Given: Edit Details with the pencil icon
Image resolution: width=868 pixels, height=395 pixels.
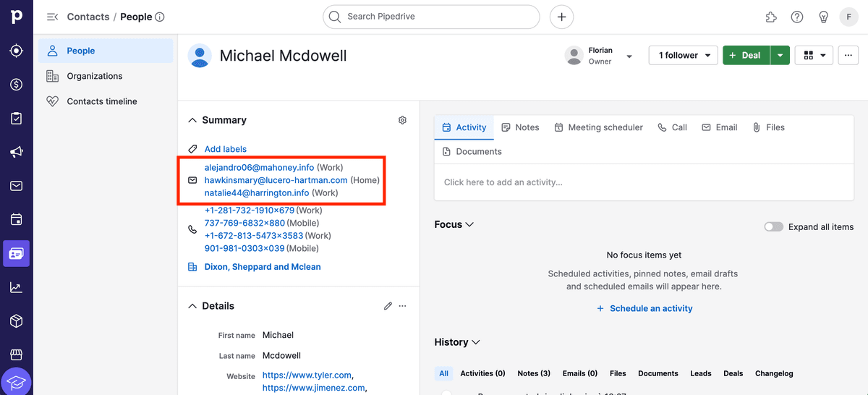Looking at the screenshot, I should 388,306.
